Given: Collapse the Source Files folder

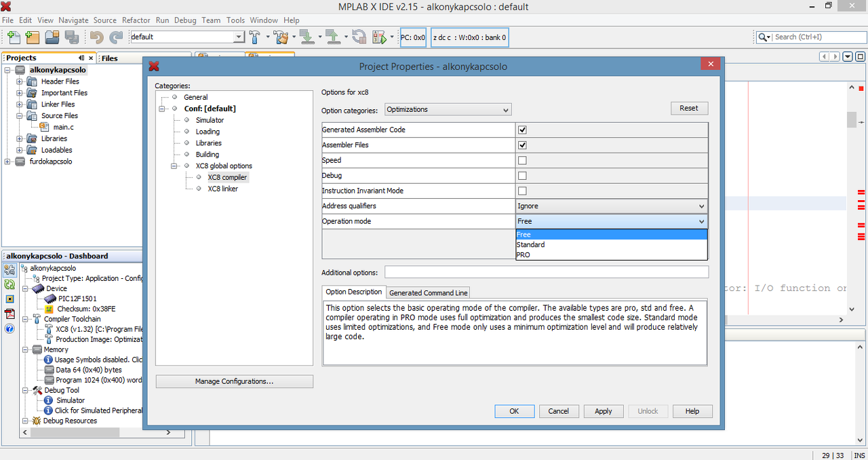Looking at the screenshot, I should (x=19, y=116).
